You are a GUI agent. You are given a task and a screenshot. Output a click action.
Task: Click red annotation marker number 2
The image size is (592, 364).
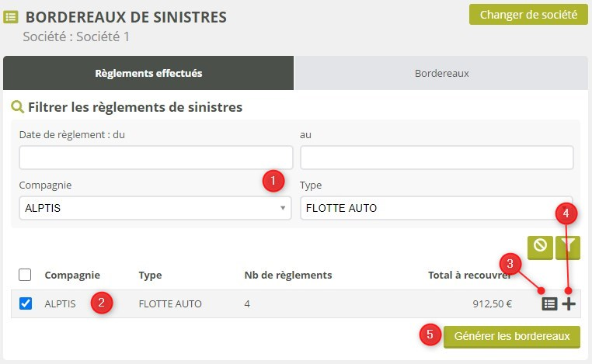coord(102,303)
